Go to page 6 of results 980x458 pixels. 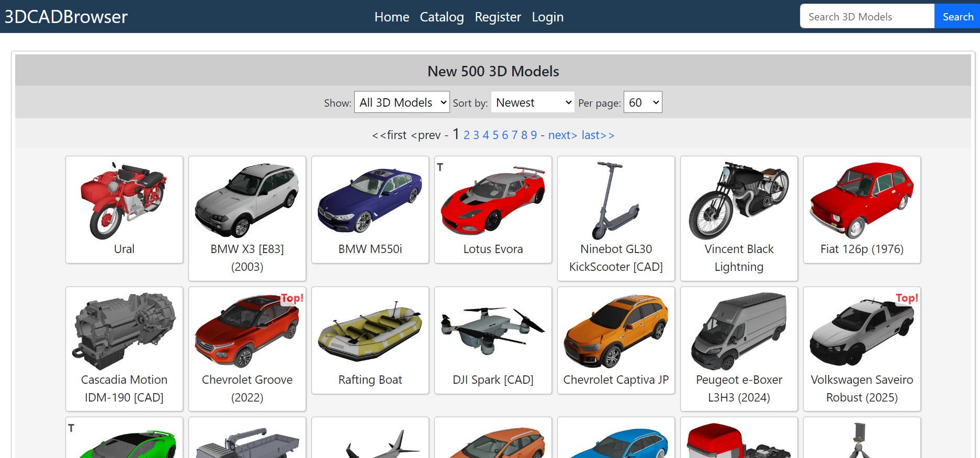point(505,135)
